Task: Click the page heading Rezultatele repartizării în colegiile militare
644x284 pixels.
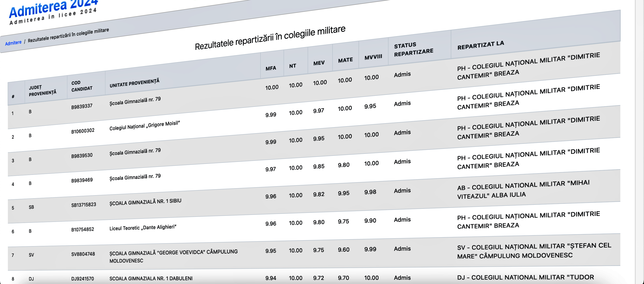Action: 270,38
